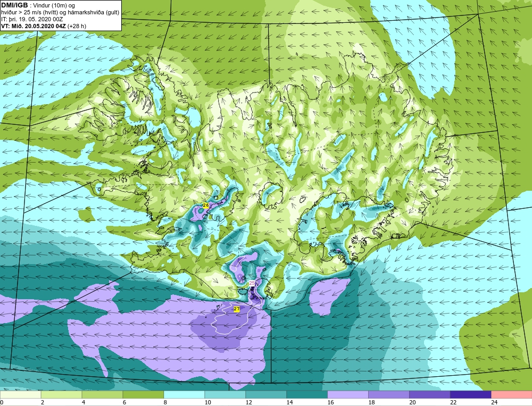532x406 pixels.
Task: Click the 16–18 m/s lavender legend swatch
Action: coord(348,395)
